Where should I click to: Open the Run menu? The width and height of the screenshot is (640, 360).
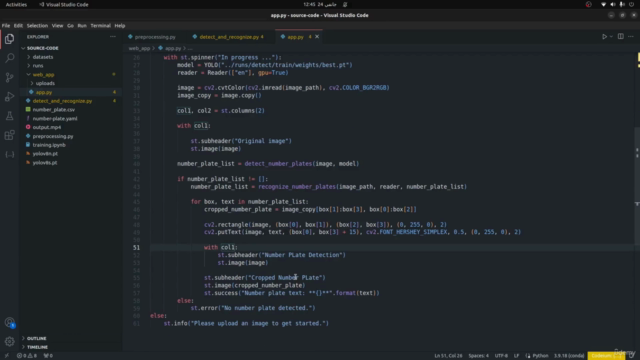point(82,25)
